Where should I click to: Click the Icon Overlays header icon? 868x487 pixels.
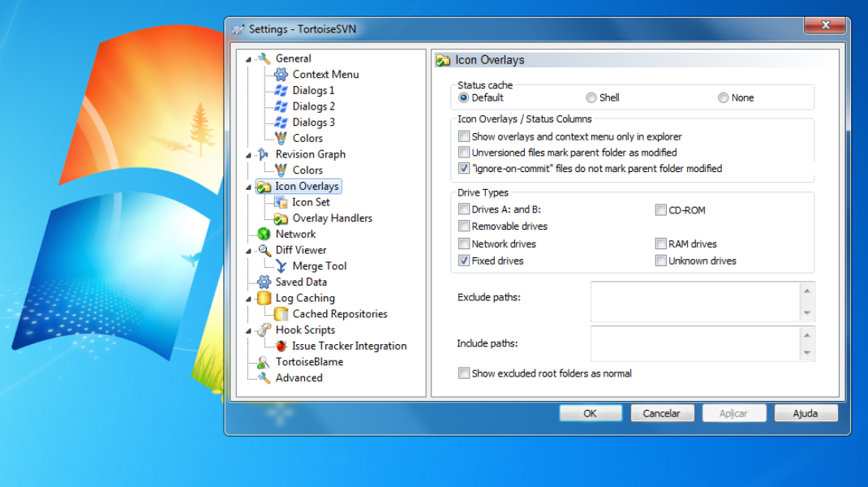point(443,60)
